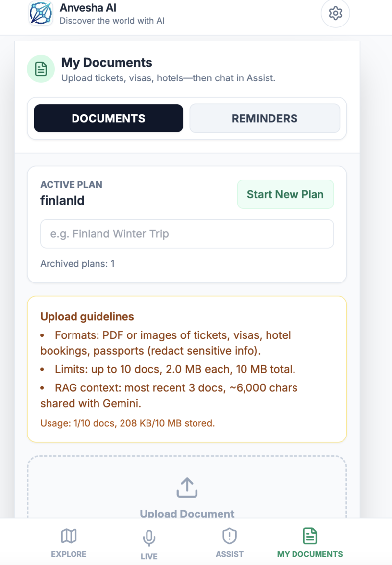The image size is (392, 565).
Task: Tap the MY DOCUMENTS label
Action: [x=310, y=554]
